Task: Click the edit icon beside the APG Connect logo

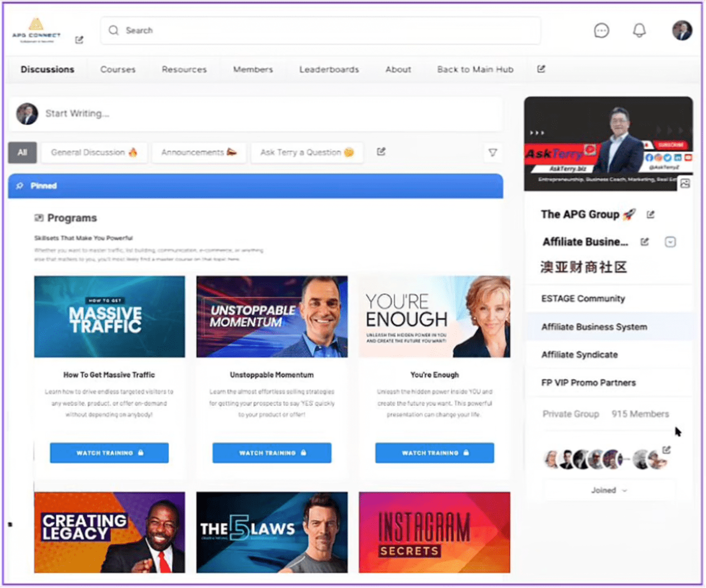Action: pos(79,40)
